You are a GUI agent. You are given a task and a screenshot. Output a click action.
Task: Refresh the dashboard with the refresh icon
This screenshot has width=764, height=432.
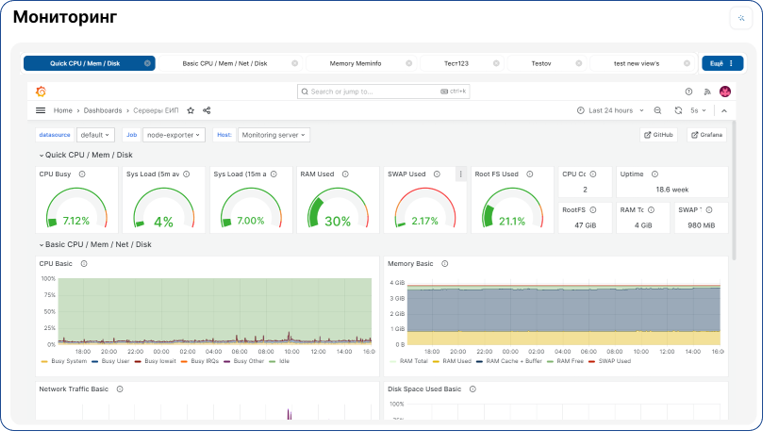click(x=678, y=111)
